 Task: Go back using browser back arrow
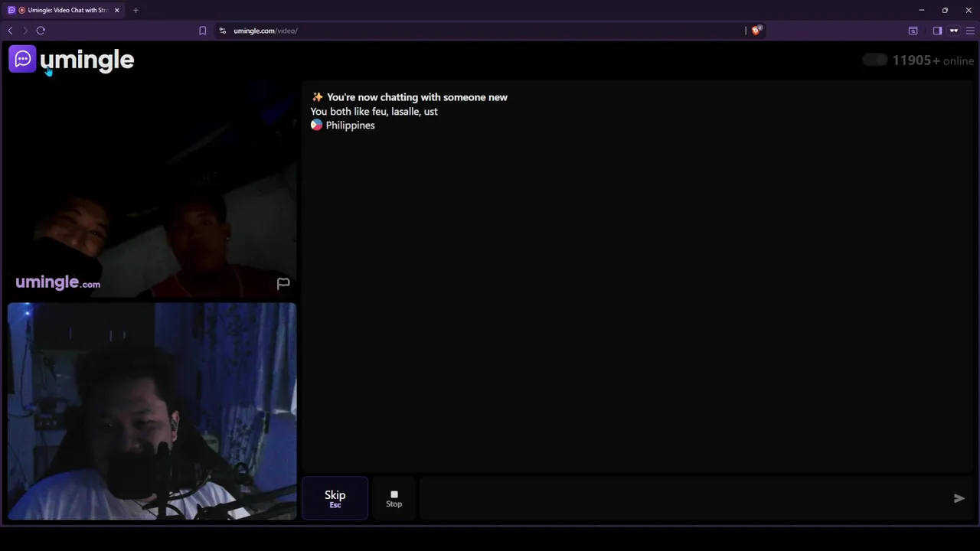(10, 31)
